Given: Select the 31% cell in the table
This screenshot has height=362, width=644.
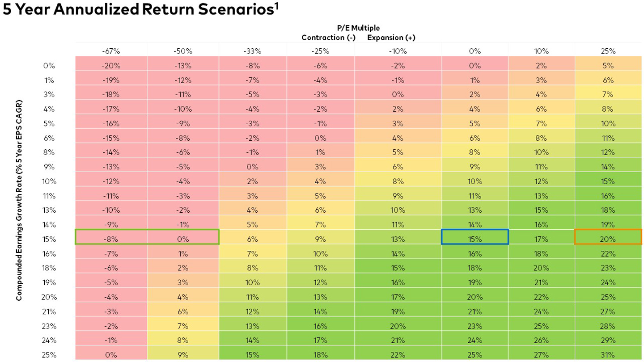Looking at the screenshot, I should click(x=608, y=355).
